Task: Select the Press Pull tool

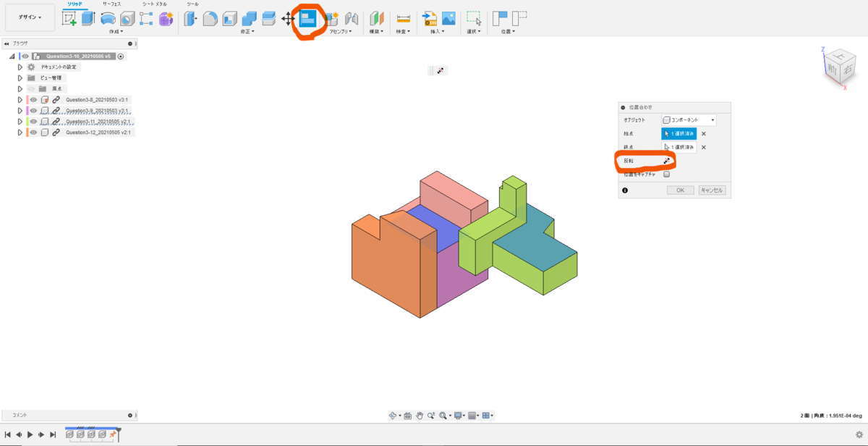Action: [x=191, y=19]
